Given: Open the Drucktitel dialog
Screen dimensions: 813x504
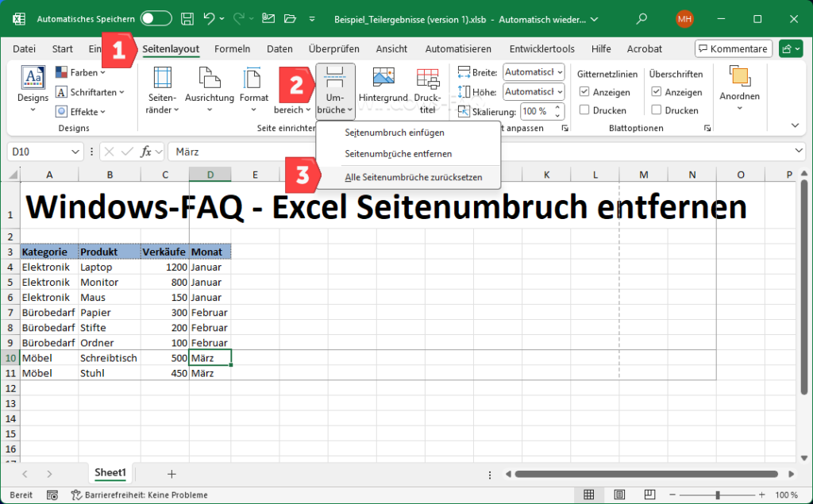Looking at the screenshot, I should 427,90.
